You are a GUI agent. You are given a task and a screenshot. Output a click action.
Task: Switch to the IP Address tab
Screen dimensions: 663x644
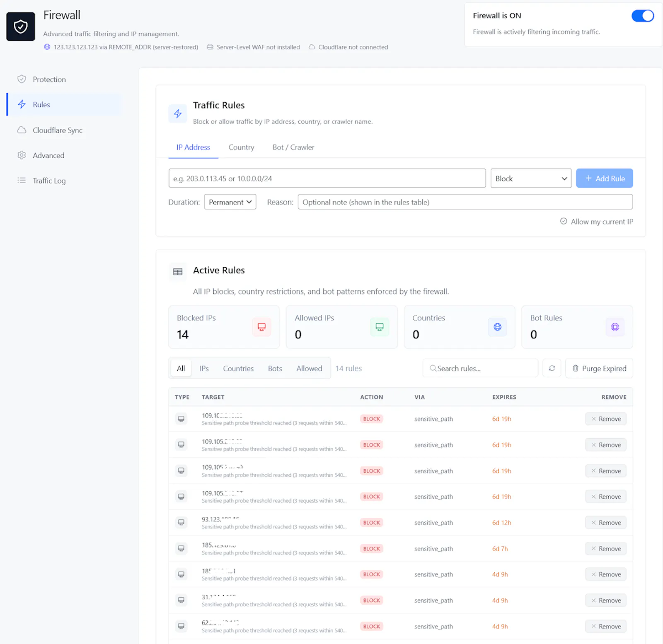tap(193, 147)
